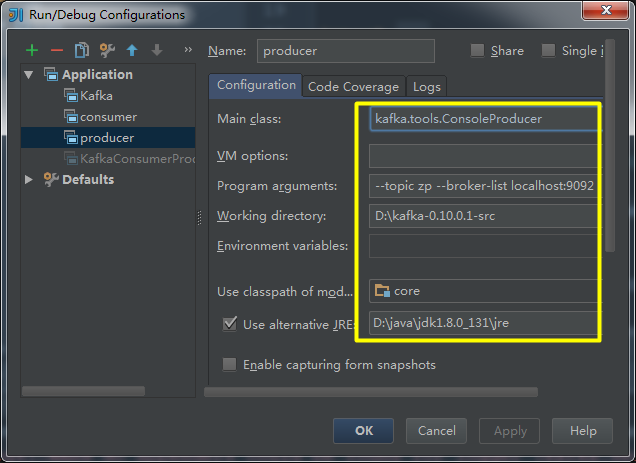Enable capturing form snapshots checkbox
636x463 pixels.
click(x=230, y=364)
